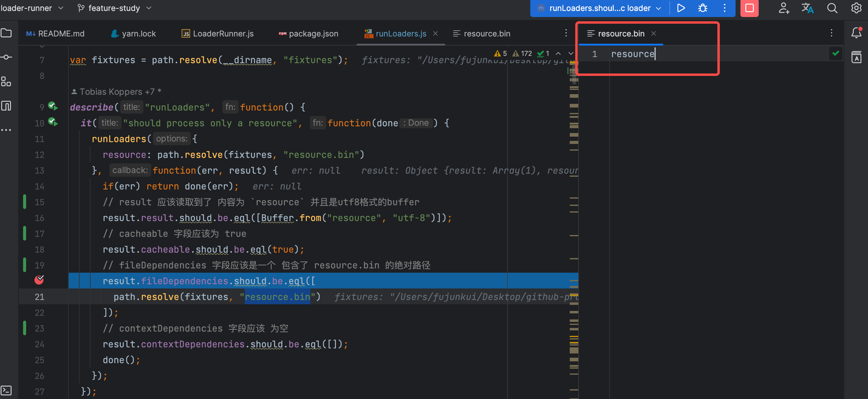Open the feature-study branch dropdown
Screen dimensions: 868x399
114,8
